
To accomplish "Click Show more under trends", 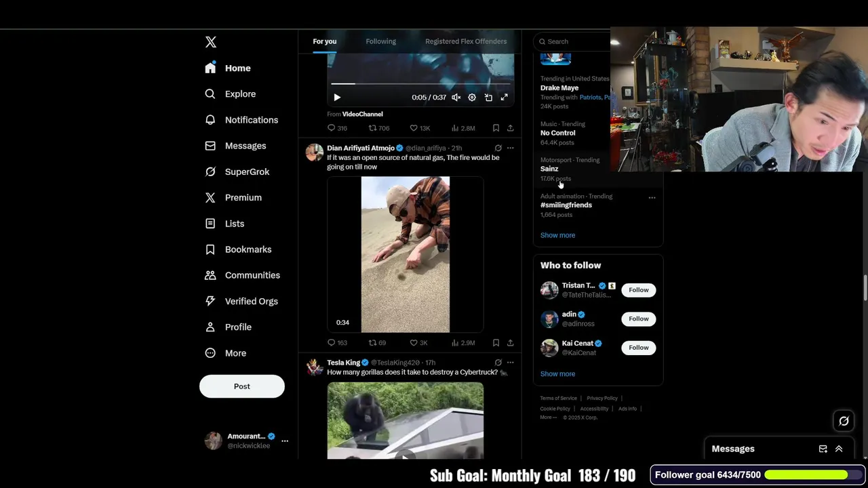I will pyautogui.click(x=557, y=235).
